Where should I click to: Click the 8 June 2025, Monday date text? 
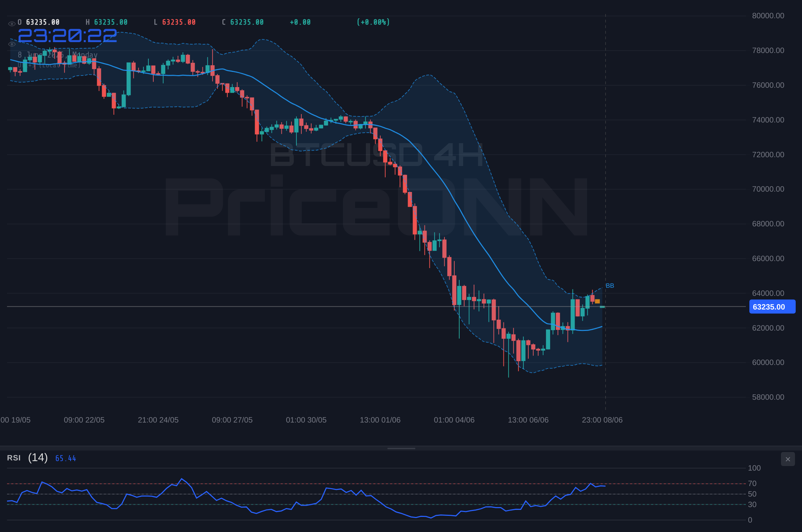(x=58, y=55)
